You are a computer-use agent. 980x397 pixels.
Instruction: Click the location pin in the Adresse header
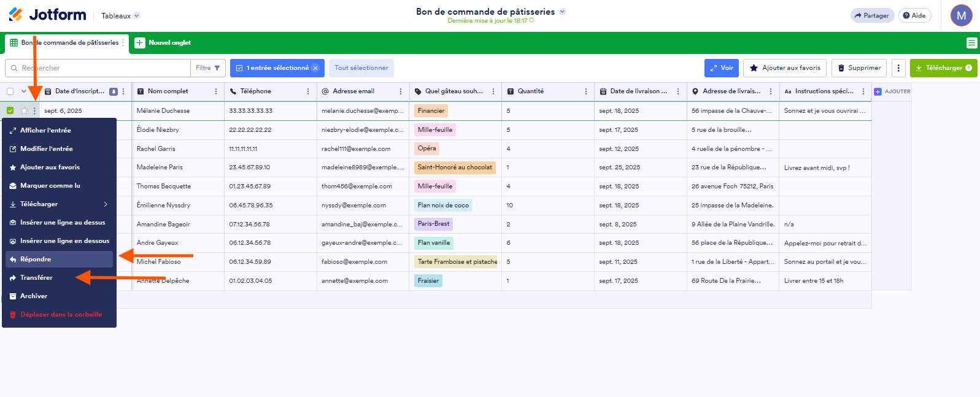point(695,91)
